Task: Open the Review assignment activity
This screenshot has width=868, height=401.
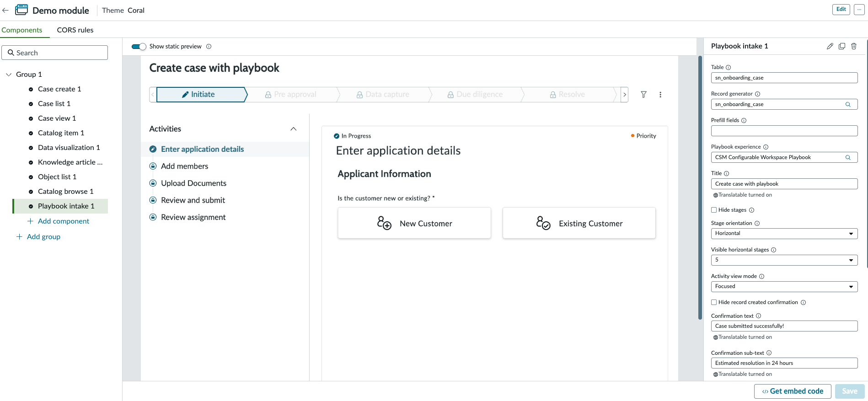Action: tap(193, 217)
